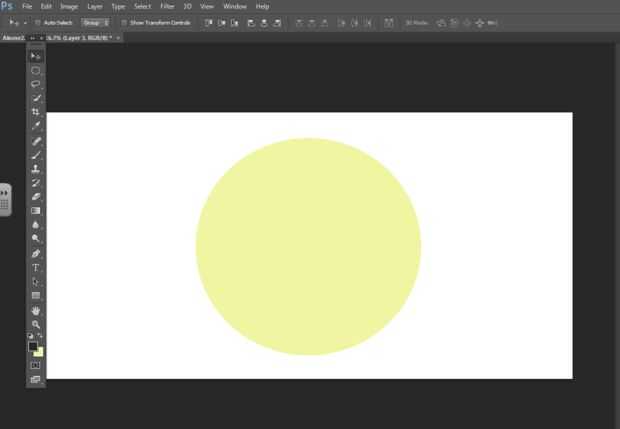
Task: Align bottom edges of layers
Action: point(235,23)
